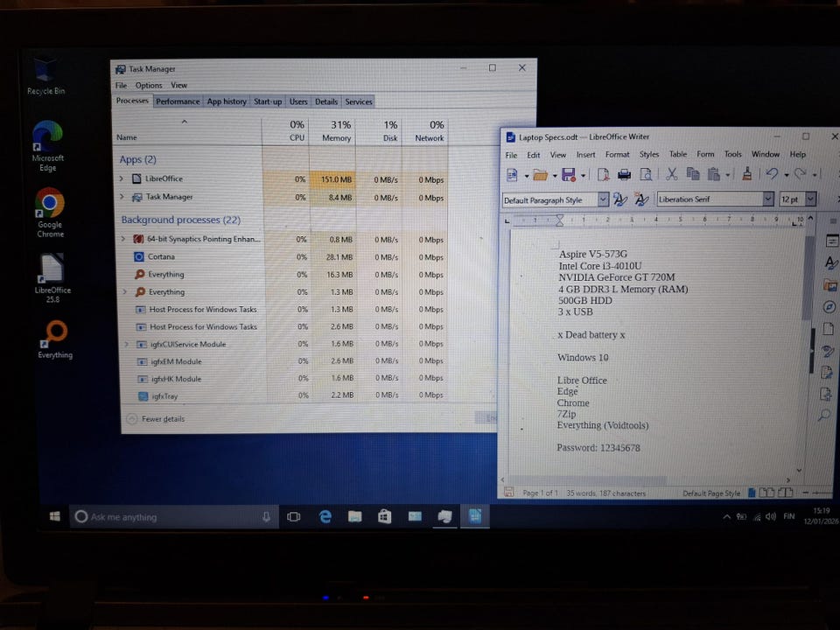The image size is (840, 630).
Task: Click zoom out minus in Writer status bar
Action: (805, 492)
